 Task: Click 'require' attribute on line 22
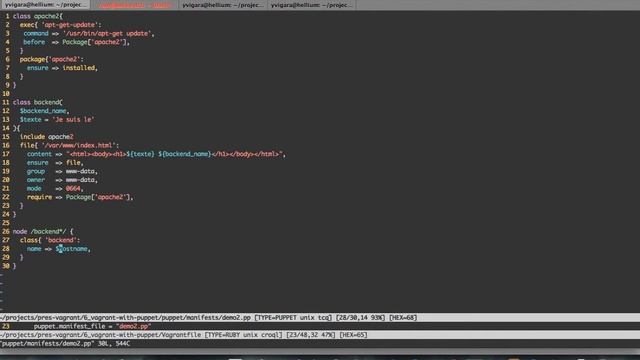[x=39, y=197]
